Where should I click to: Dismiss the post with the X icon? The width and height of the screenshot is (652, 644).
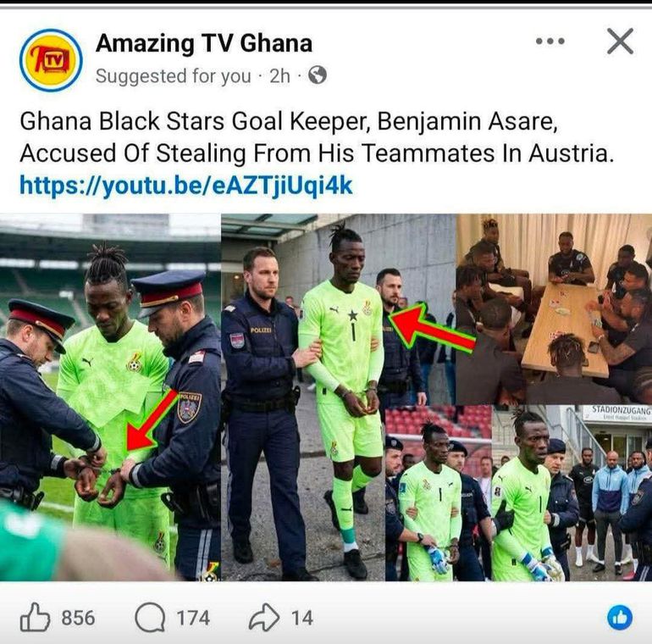tap(620, 42)
